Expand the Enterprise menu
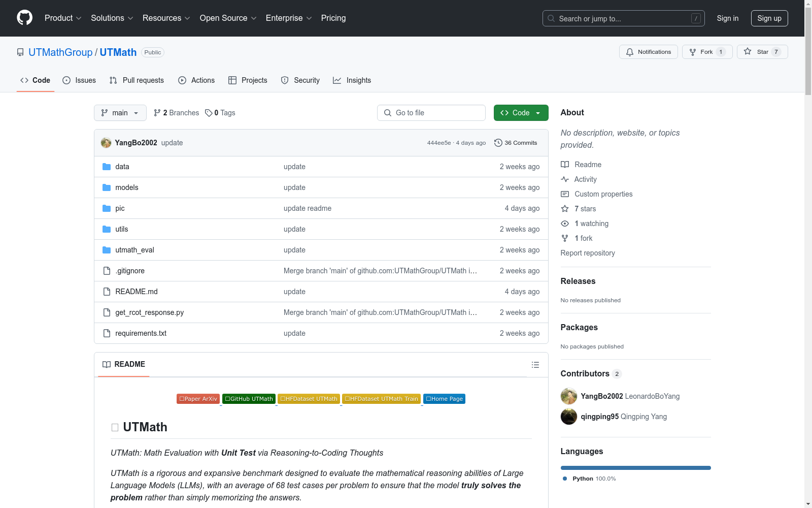Image resolution: width=812 pixels, height=508 pixels. 289,18
